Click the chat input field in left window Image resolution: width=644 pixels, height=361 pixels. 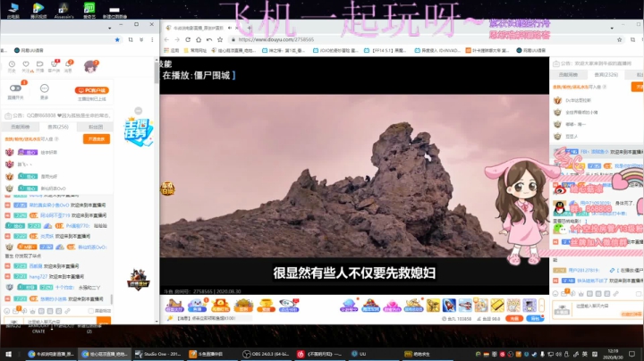(x=62, y=321)
